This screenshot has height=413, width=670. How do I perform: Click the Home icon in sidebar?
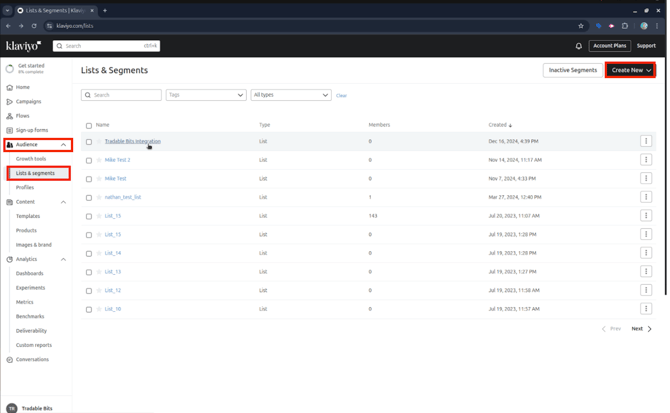point(10,87)
